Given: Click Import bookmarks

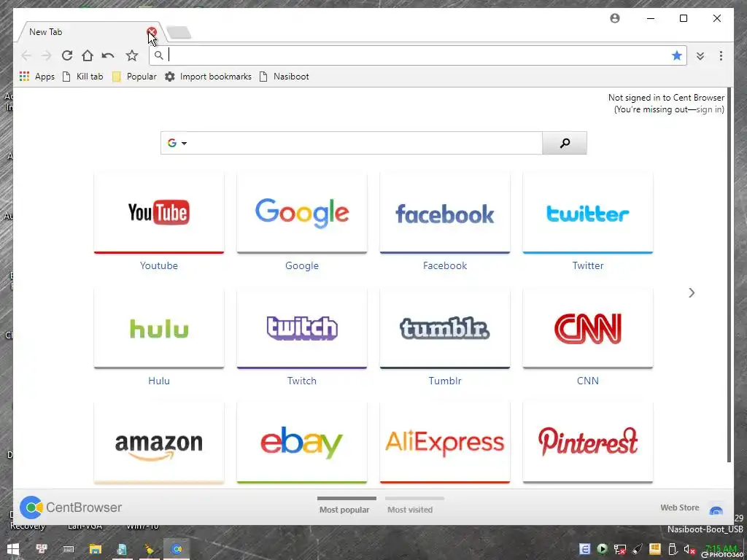Looking at the screenshot, I should pos(208,77).
